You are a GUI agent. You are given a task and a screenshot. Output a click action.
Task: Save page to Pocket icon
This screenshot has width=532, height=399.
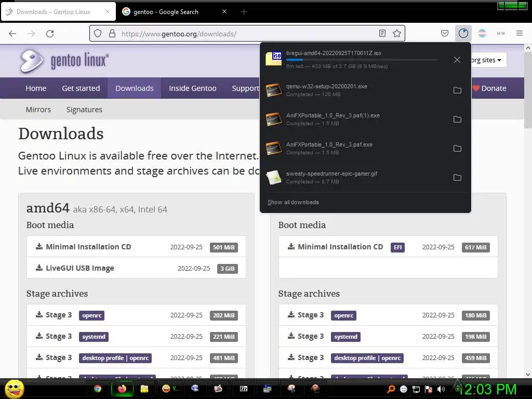click(445, 33)
